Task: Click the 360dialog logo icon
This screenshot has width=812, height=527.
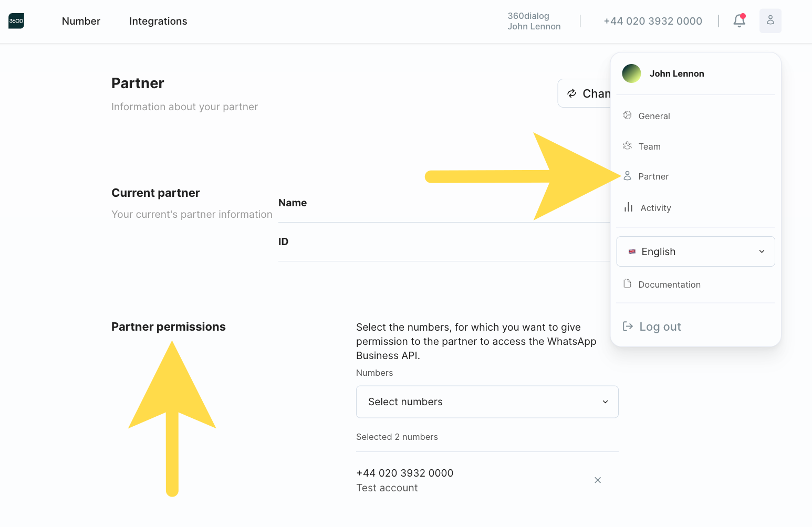Action: coord(16,21)
